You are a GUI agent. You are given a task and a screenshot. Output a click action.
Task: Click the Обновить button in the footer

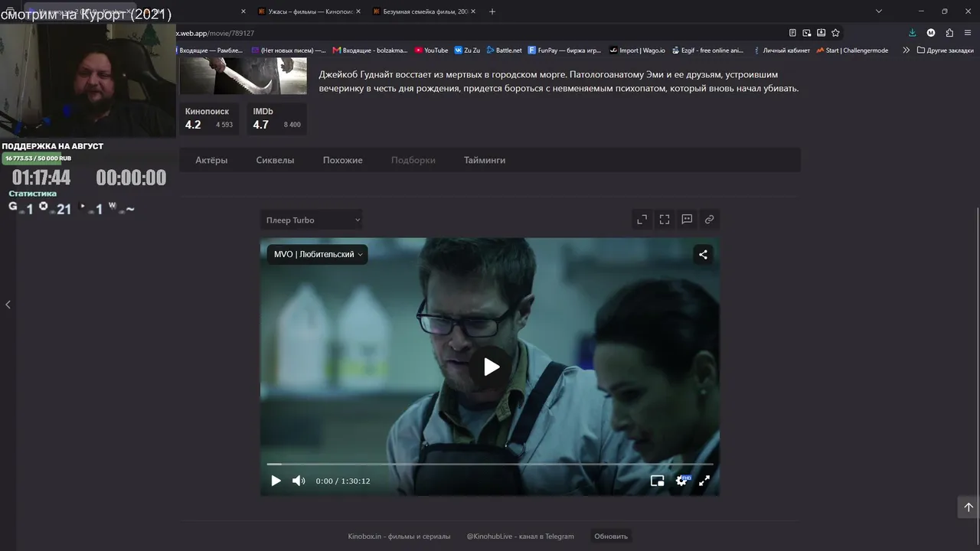611,536
